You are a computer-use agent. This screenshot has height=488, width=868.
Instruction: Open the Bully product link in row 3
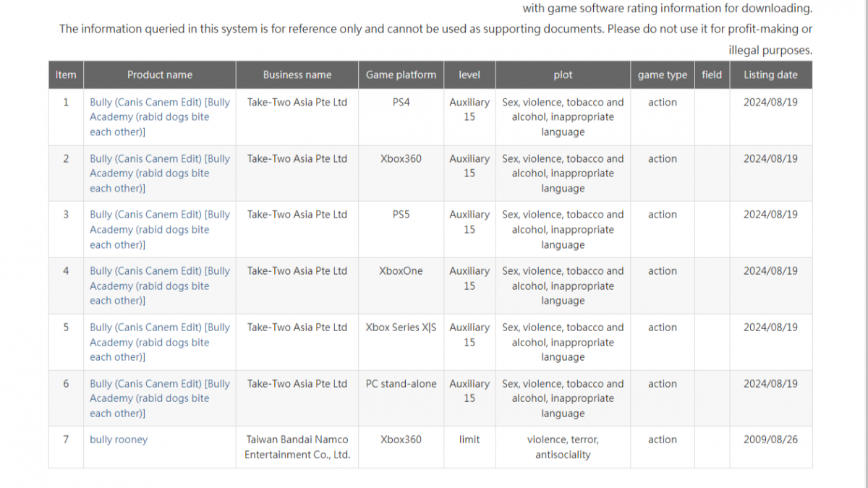point(159,229)
